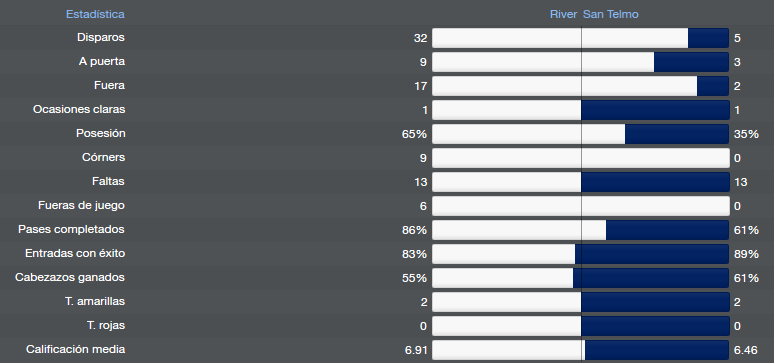This screenshot has height=363, width=774.
Task: Click the Posesión comparison bar
Action: tap(580, 134)
